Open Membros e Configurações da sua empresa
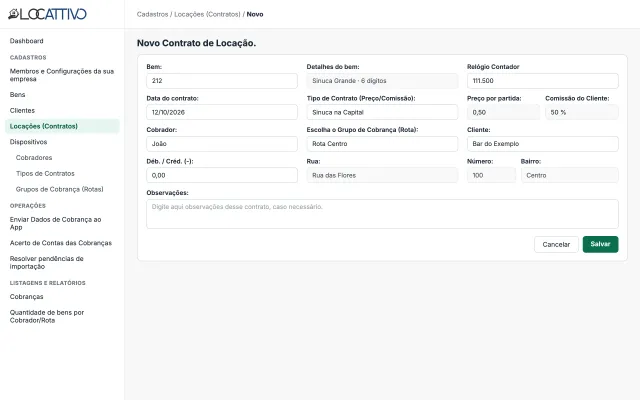 [x=62, y=75]
